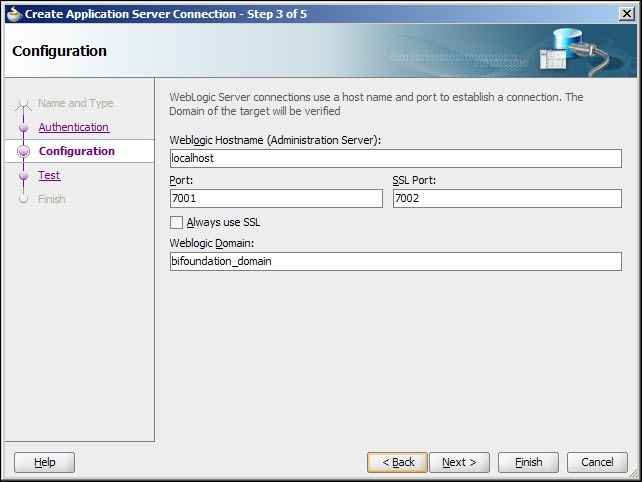This screenshot has height=482, width=642.
Task: Click the Configuration step bullet marker
Action: coord(23,152)
